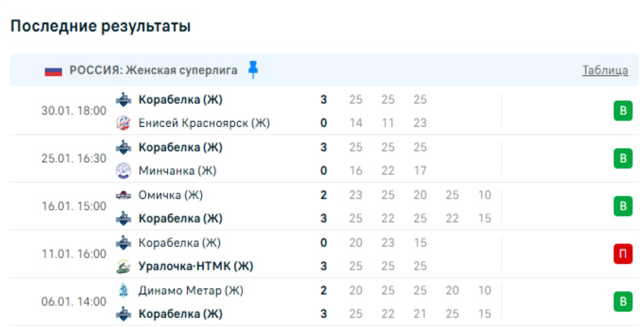Open match dated 11.01. 16:00

pyautogui.click(x=74, y=254)
